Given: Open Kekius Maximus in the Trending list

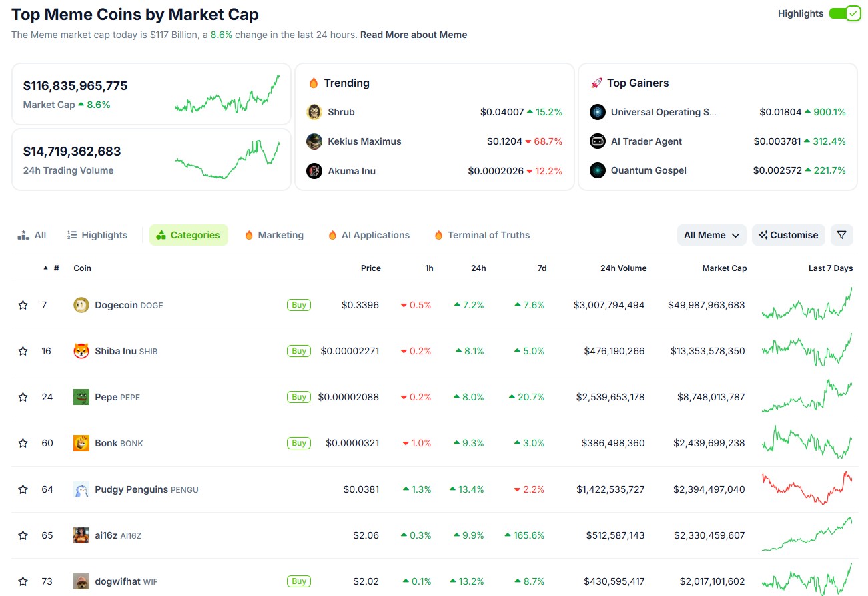Looking at the screenshot, I should (364, 141).
